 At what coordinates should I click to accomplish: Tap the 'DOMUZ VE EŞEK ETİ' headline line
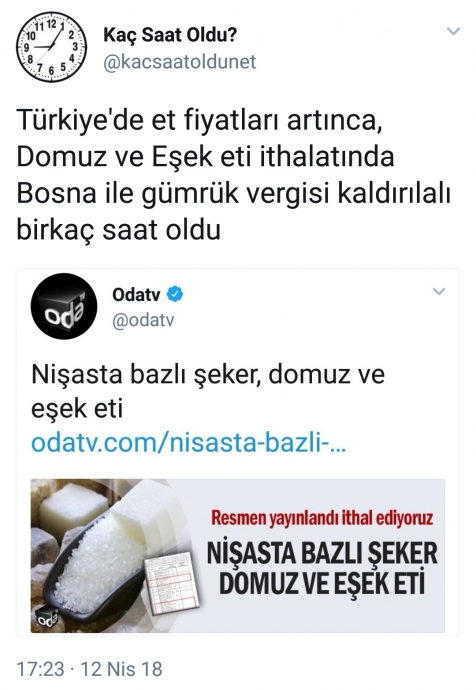[322, 583]
